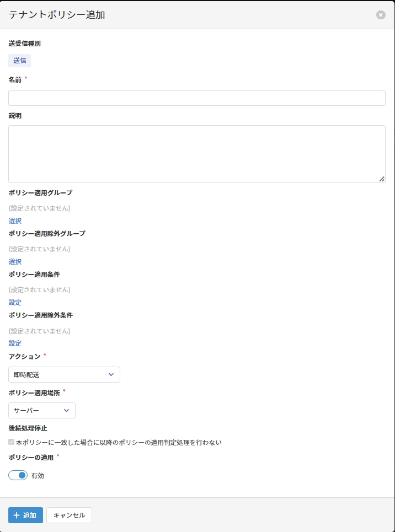The height and width of the screenshot is (532, 395).
Task: Open 設定 for ポリシー適用除外条件
Action: 15,343
